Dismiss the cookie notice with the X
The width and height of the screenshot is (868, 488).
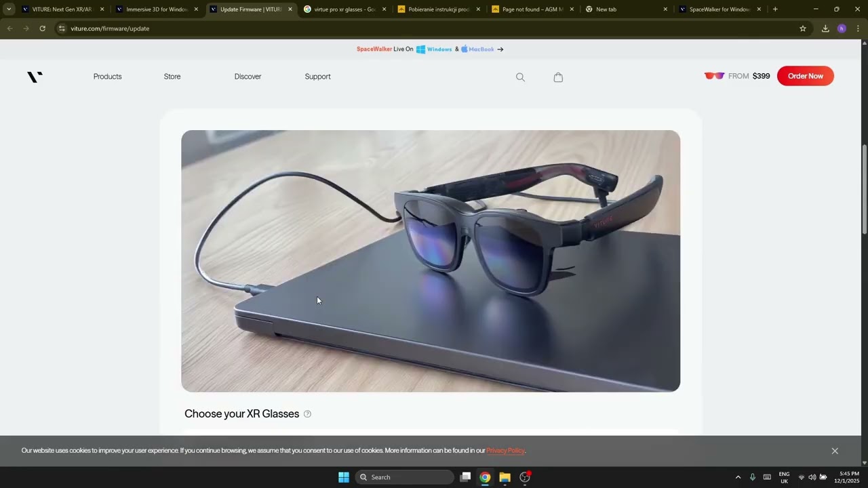[x=835, y=451]
